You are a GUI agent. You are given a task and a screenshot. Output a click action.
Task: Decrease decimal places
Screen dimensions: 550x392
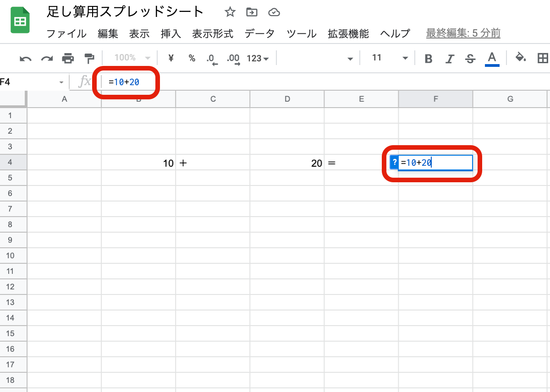pyautogui.click(x=211, y=59)
